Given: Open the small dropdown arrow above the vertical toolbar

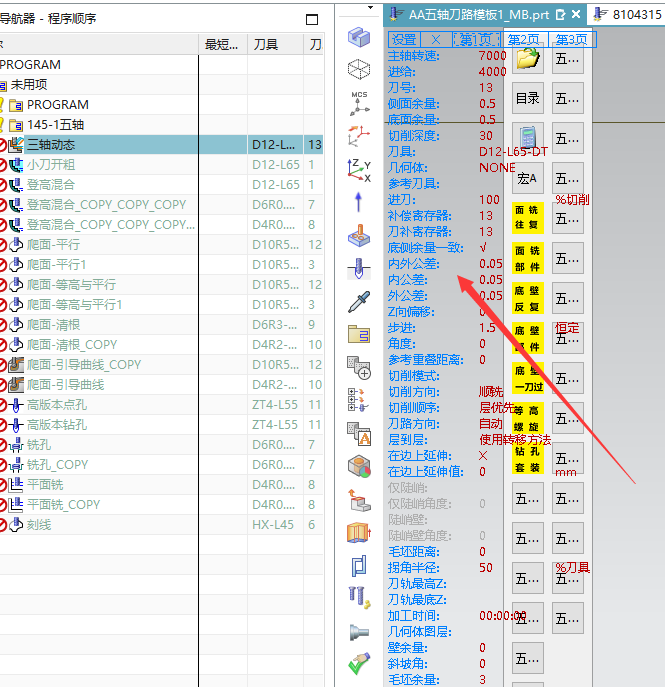Looking at the screenshot, I should click(x=371, y=7).
